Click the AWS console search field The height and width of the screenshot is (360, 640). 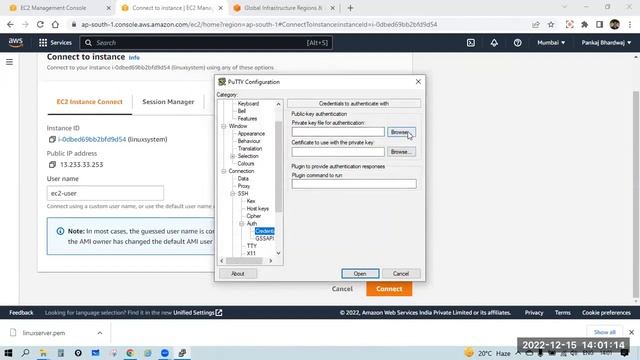tap(206, 42)
